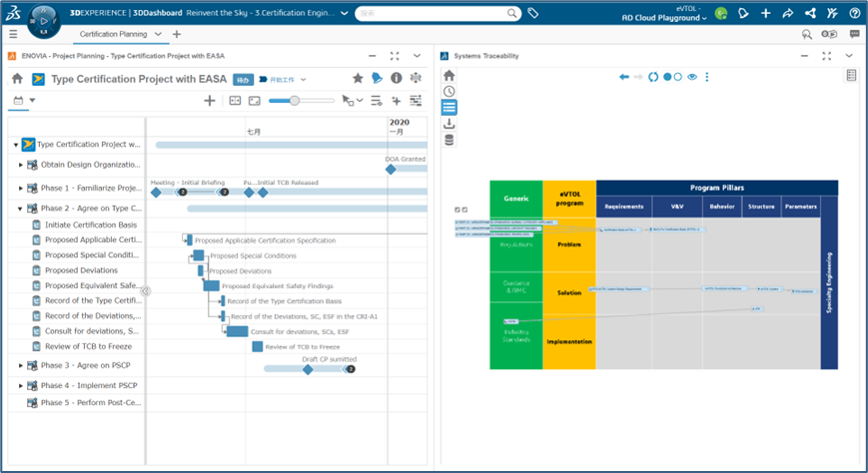Open the project state dropdown beside the blue flag

point(304,80)
